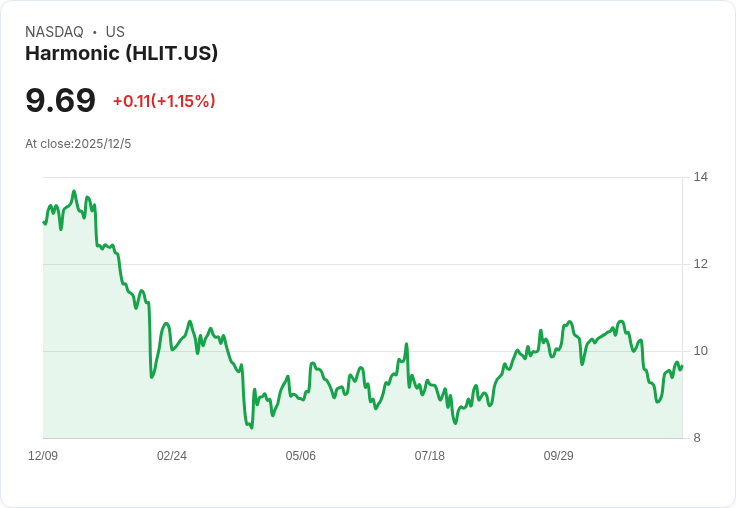
Task: Click the US market label
Action: pyautogui.click(x=115, y=32)
